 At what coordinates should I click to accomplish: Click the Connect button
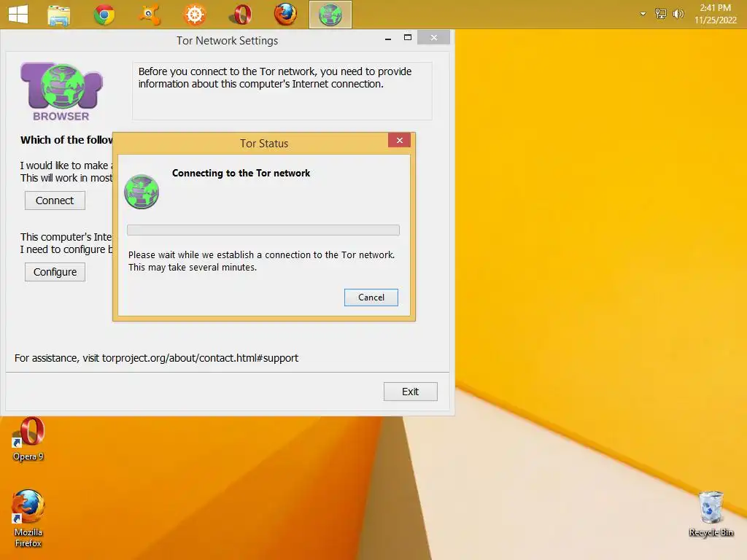click(55, 201)
